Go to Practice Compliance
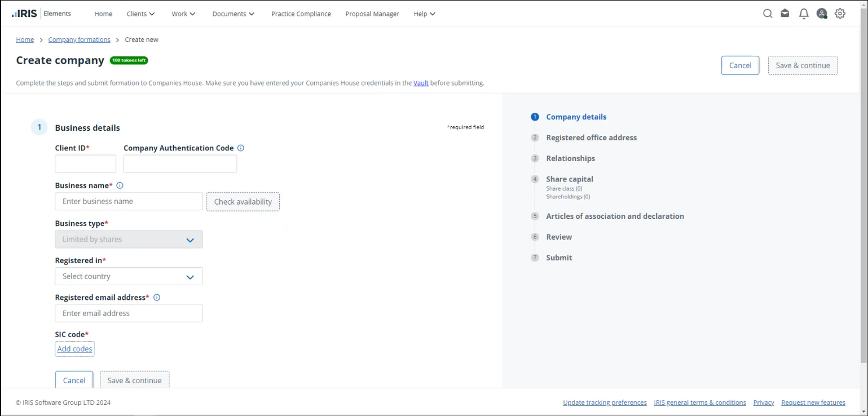868x416 pixels. (x=301, y=14)
